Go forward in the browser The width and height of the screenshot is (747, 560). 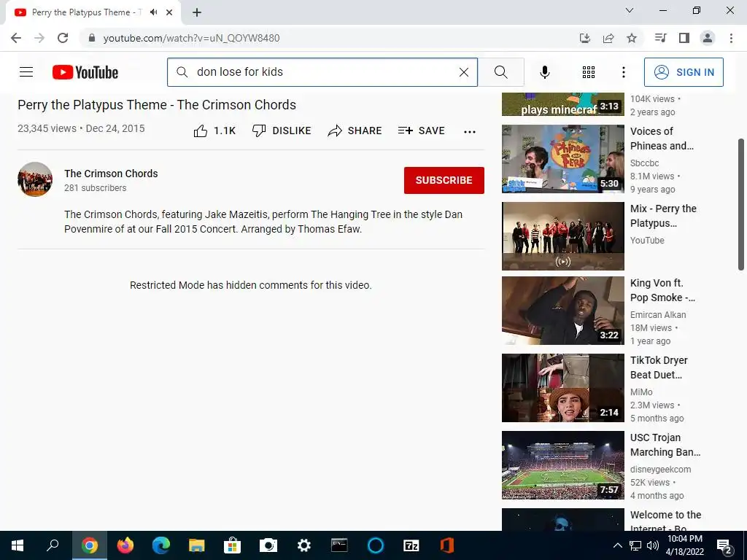(x=39, y=38)
